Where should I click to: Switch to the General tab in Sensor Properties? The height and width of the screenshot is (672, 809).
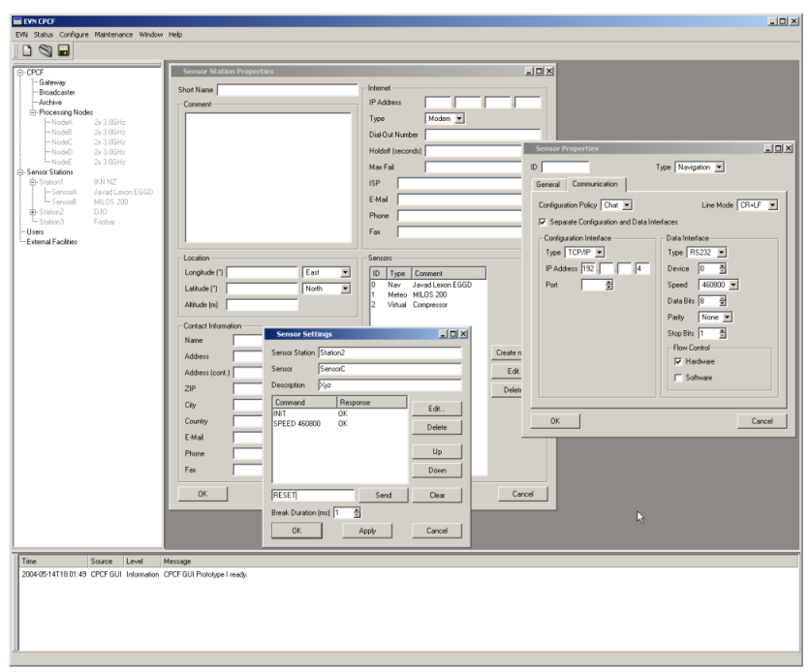[549, 184]
